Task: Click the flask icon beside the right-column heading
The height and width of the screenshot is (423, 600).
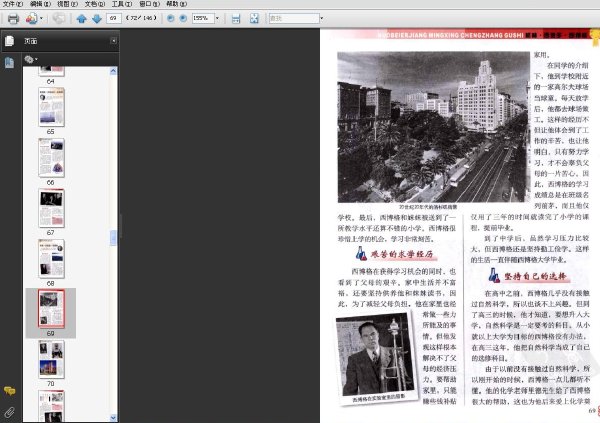Action: coord(494,275)
